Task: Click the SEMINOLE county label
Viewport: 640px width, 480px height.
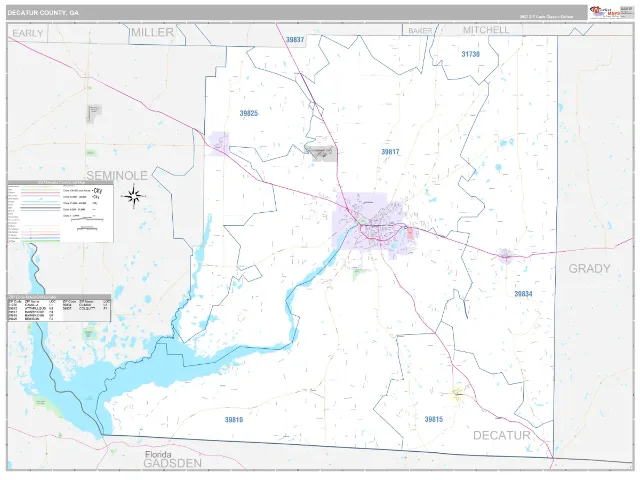Action: point(117,176)
